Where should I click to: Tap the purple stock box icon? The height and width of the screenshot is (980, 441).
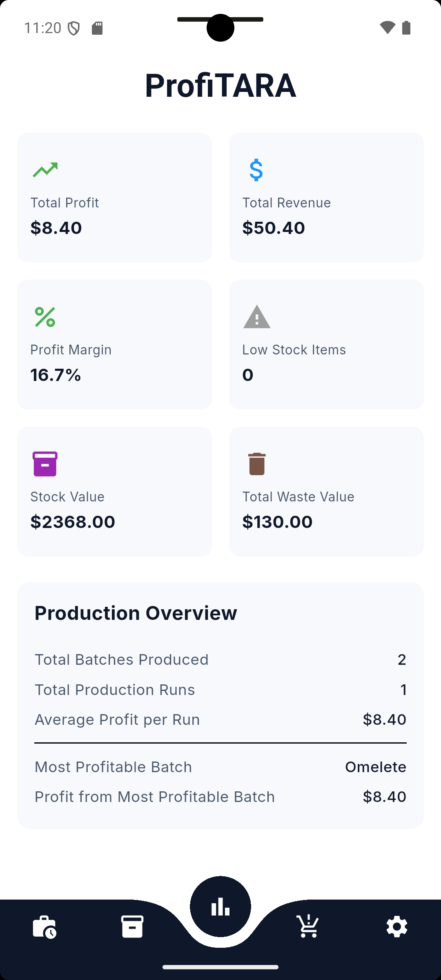(x=45, y=464)
